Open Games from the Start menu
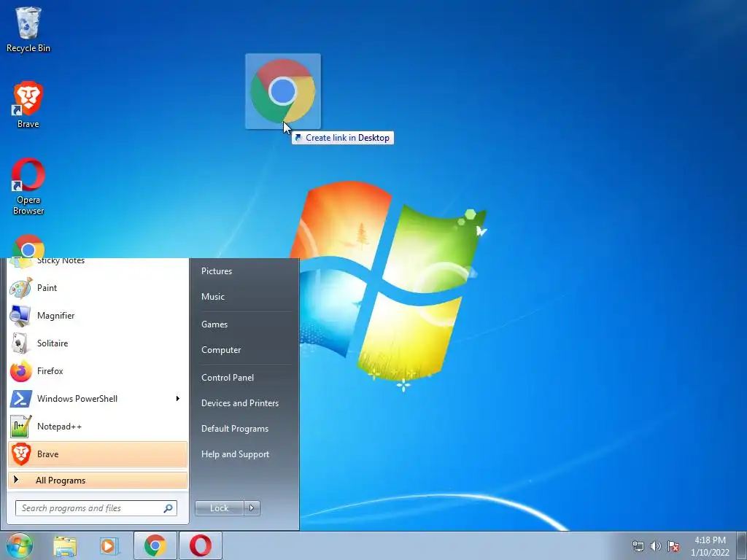 [214, 324]
